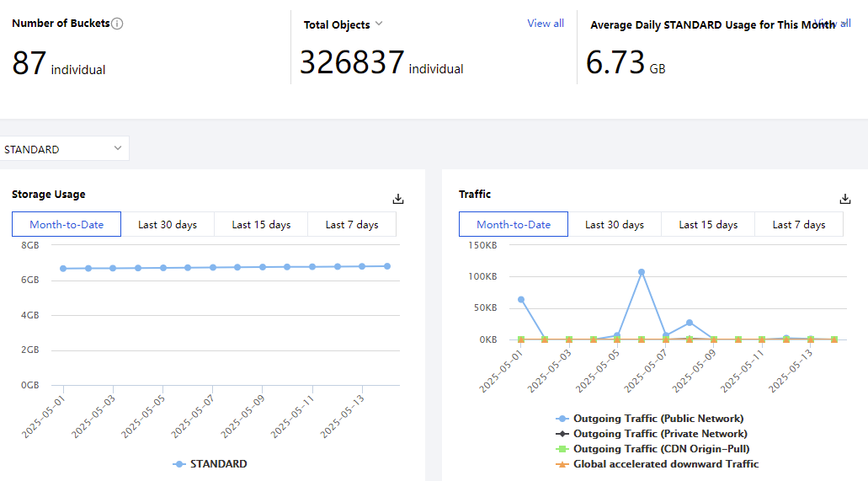Expand the Total Objects dropdown arrow
The height and width of the screenshot is (481, 868).
tap(379, 24)
